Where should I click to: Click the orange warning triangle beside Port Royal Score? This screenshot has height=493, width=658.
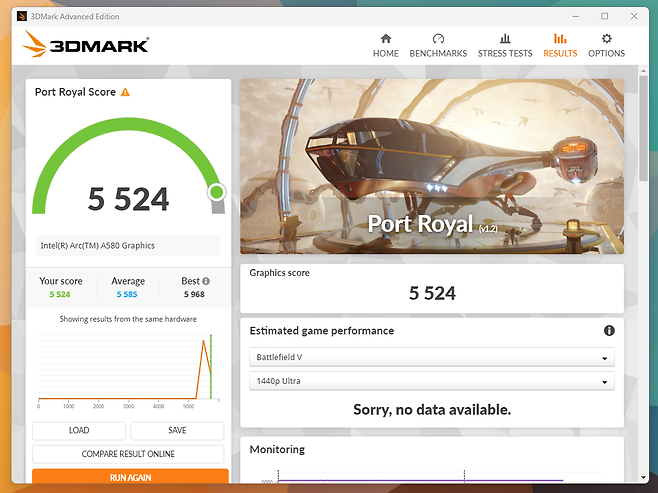[x=125, y=92]
